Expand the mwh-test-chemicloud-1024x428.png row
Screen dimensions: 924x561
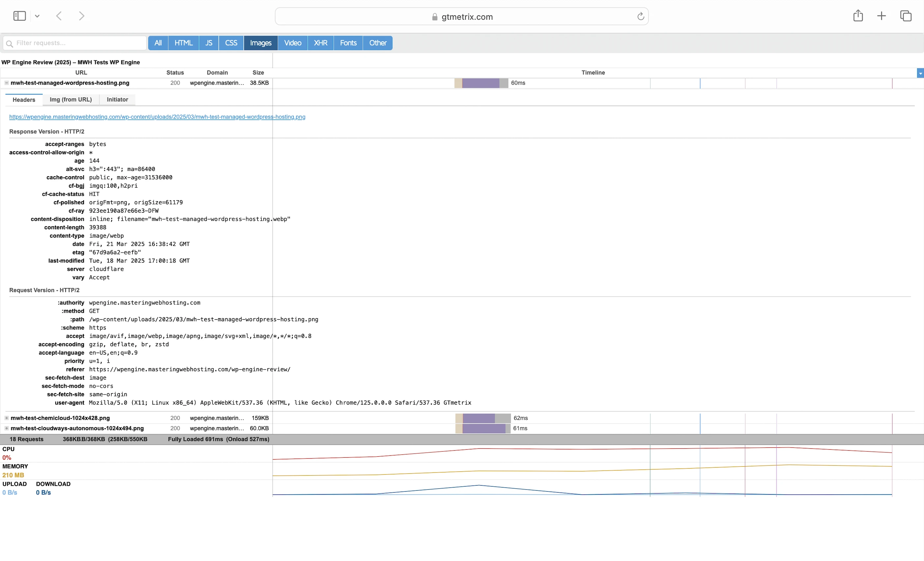click(7, 418)
